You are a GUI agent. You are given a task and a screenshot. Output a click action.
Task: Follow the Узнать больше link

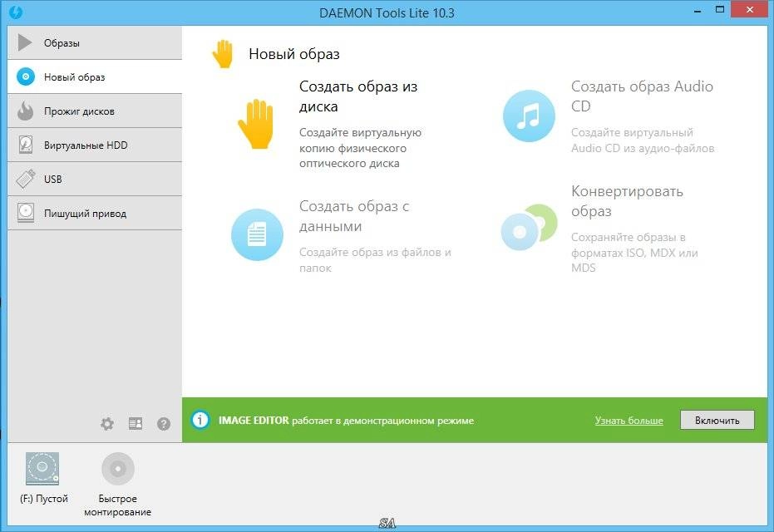click(x=629, y=421)
